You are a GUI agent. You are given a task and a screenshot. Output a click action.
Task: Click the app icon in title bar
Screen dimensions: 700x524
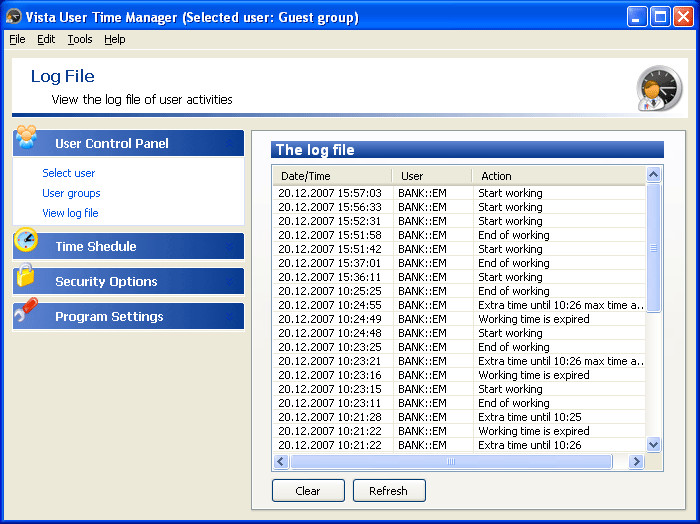pyautogui.click(x=14, y=17)
